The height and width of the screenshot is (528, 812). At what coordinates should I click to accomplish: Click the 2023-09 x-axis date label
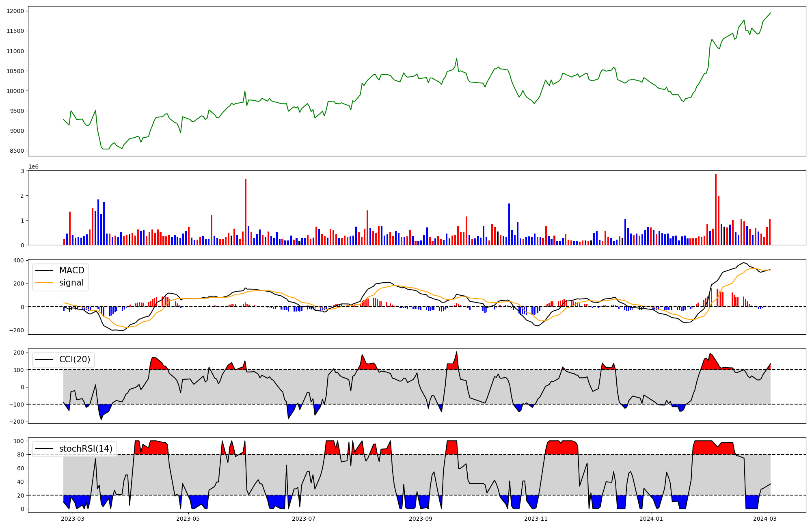421,519
